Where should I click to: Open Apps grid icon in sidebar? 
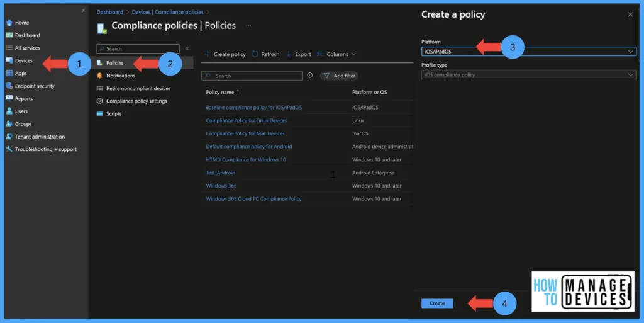[x=9, y=73]
